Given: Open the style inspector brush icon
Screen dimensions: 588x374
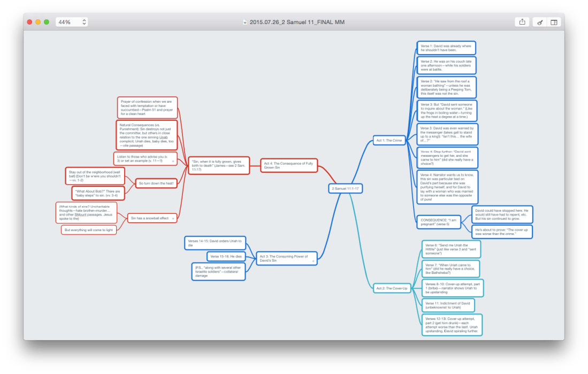Looking at the screenshot, I should pyautogui.click(x=540, y=22).
